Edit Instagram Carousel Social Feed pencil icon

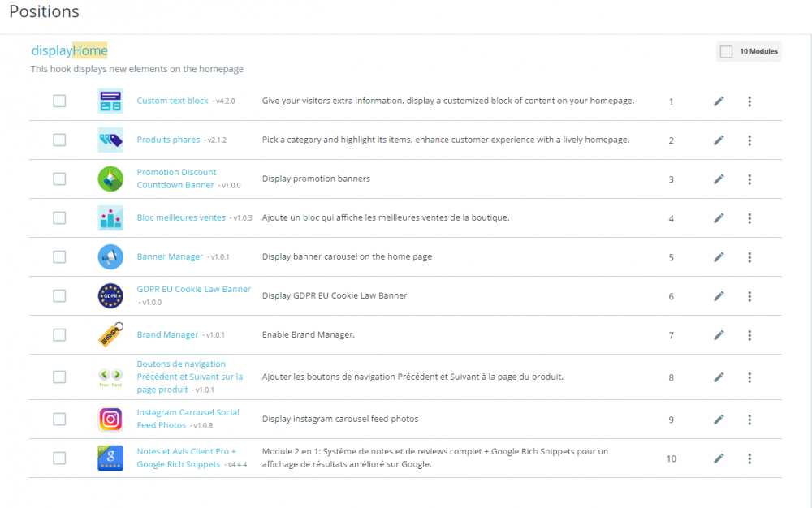(x=719, y=420)
